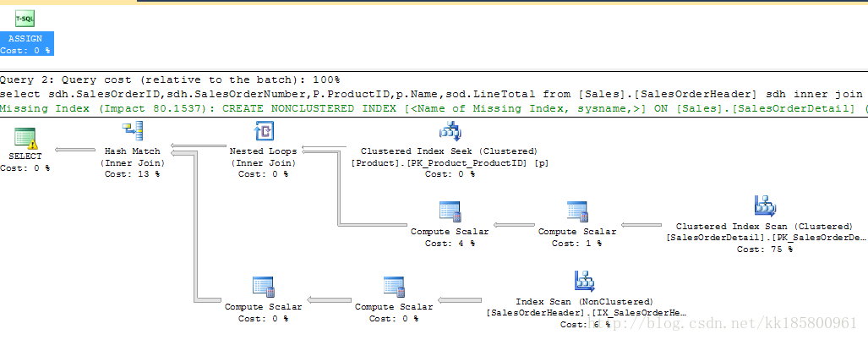Select the Clustered Index Scan icon
This screenshot has height=340, width=868.
(x=765, y=206)
